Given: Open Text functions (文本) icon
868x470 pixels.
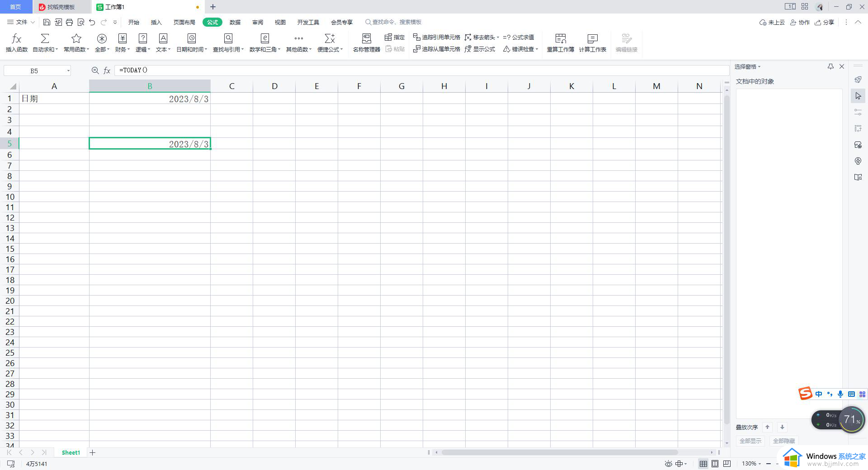Looking at the screenshot, I should (x=163, y=39).
